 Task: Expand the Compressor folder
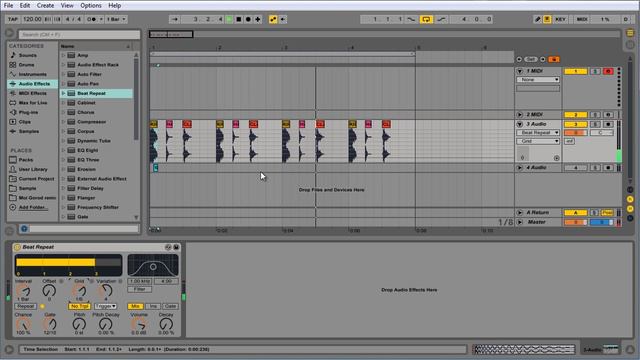pos(63,122)
